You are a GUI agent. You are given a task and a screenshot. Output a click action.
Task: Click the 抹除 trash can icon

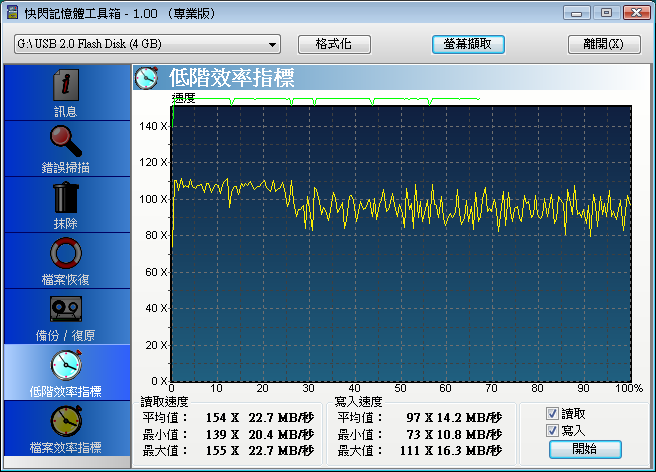click(66, 196)
